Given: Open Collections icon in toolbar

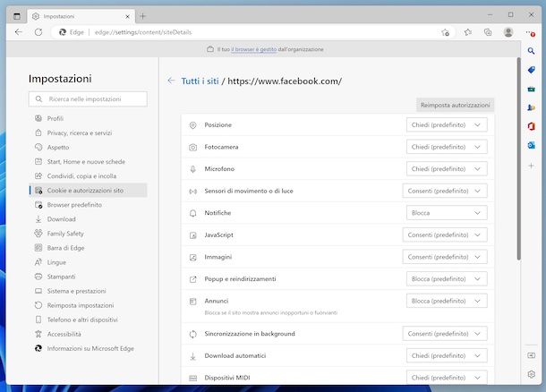Looking at the screenshot, I should coord(488,32).
